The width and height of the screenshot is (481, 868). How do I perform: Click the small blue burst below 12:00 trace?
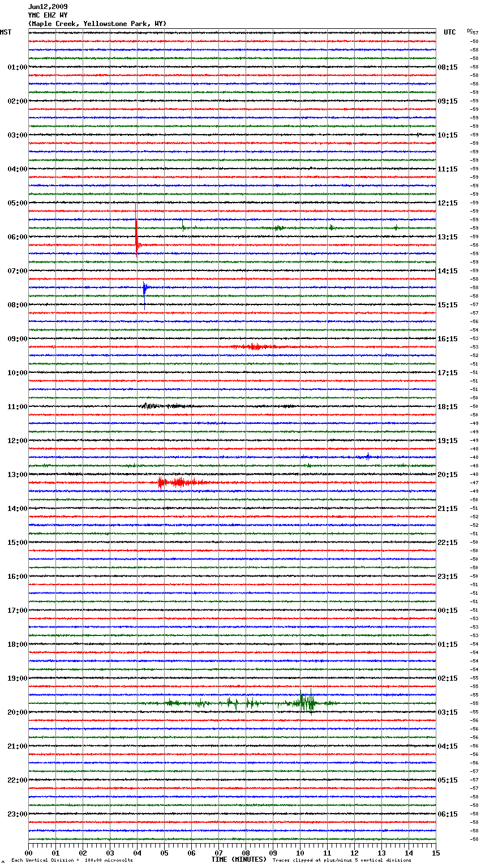368,457
